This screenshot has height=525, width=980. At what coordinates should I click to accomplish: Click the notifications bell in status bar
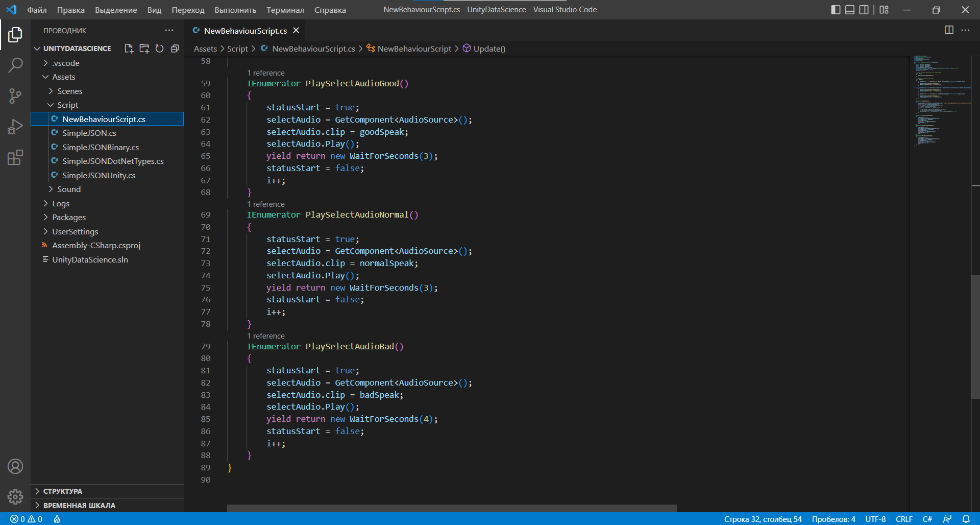click(966, 519)
